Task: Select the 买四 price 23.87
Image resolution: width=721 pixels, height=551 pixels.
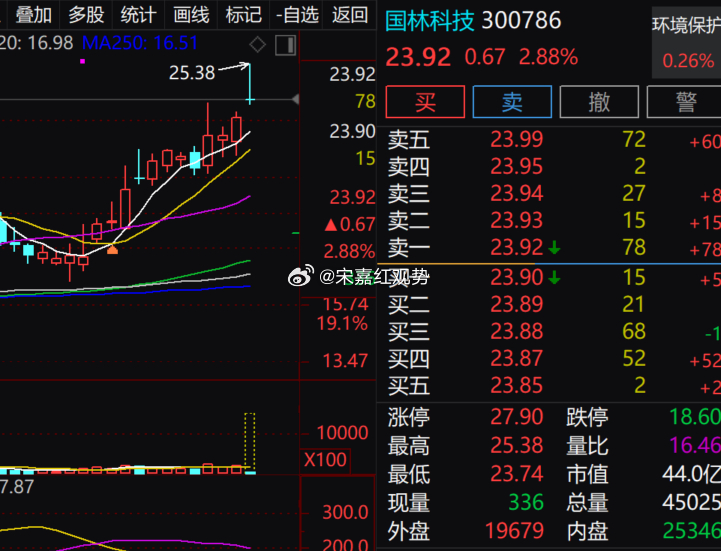Action: pyautogui.click(x=516, y=359)
